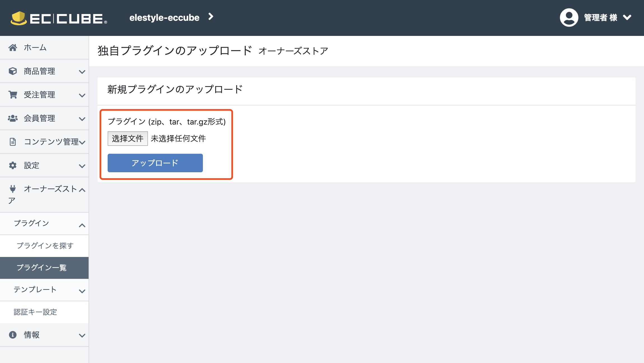Expand the 情報 menu chevron
Image resolution: width=644 pixels, height=363 pixels.
pos(82,336)
